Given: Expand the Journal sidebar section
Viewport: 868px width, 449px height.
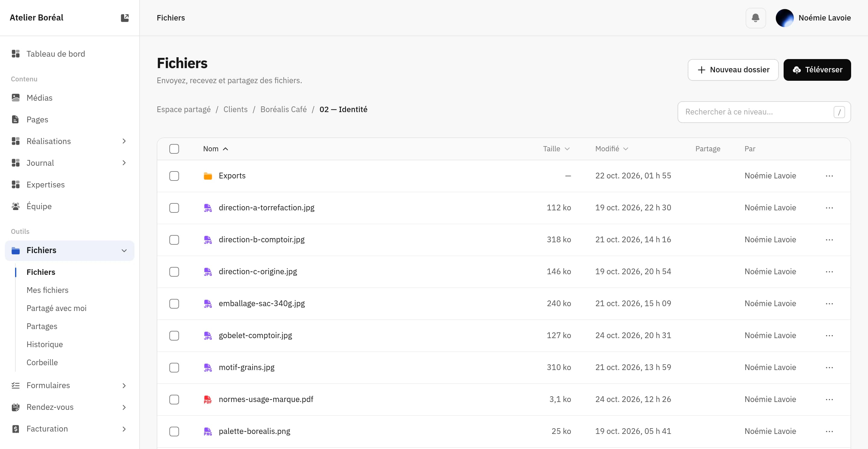Looking at the screenshot, I should tap(124, 163).
